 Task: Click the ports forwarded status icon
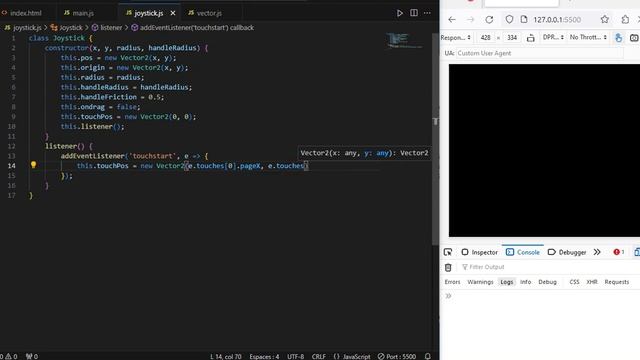tap(32, 356)
